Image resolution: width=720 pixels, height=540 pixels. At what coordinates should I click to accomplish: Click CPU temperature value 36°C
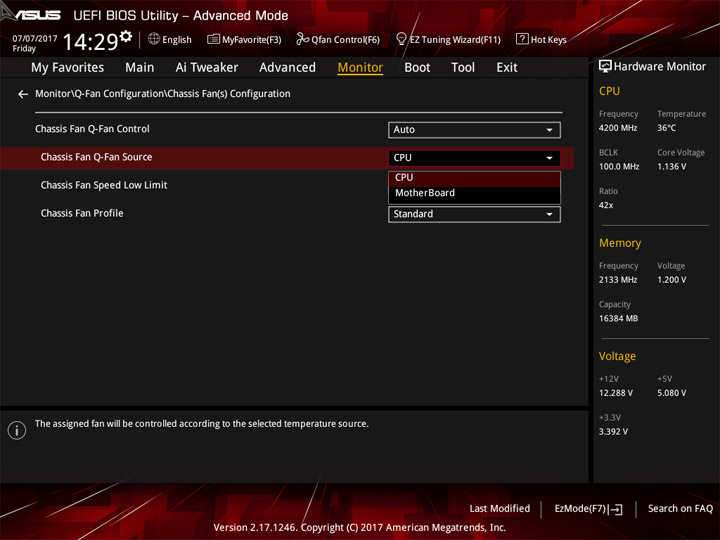click(666, 128)
